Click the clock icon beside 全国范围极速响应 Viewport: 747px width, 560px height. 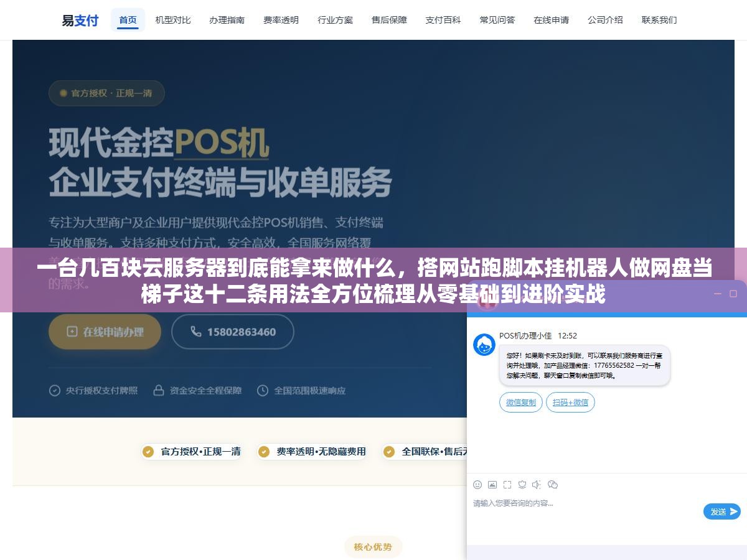tap(263, 391)
